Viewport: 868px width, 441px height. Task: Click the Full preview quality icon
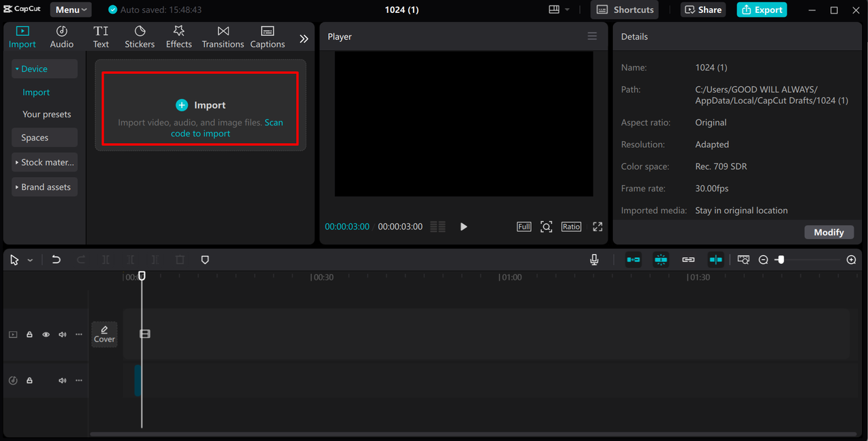pyautogui.click(x=524, y=227)
